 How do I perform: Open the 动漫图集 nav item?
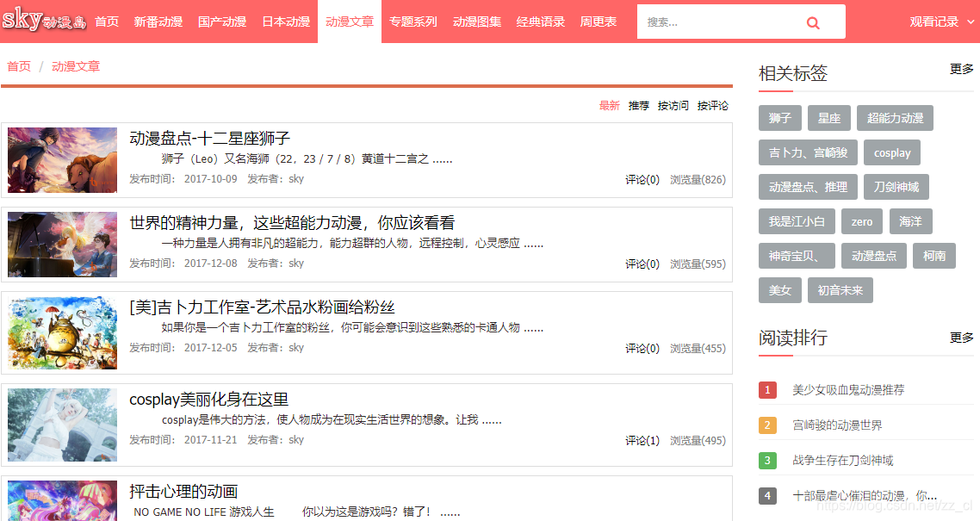477,22
